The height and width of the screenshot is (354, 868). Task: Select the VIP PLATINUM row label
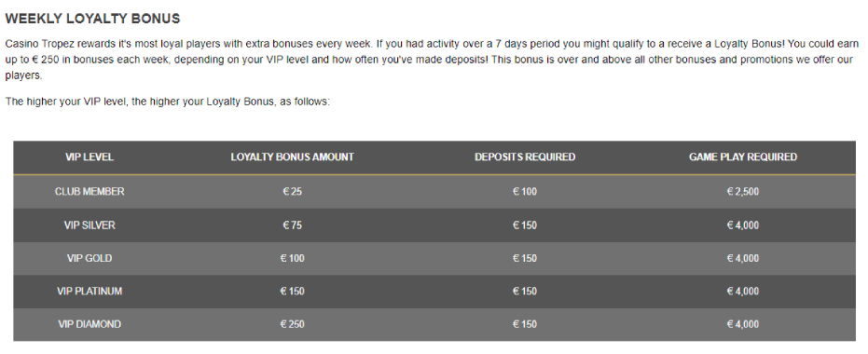[90, 291]
